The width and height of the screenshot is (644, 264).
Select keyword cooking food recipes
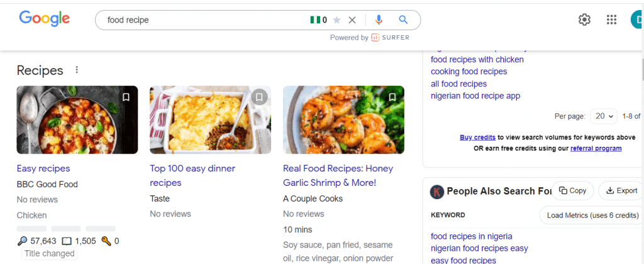tap(469, 72)
